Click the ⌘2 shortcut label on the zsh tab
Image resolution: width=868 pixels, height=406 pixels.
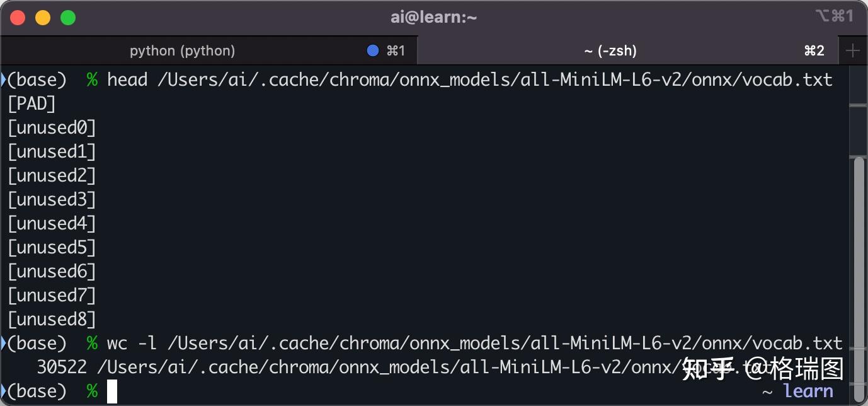814,51
